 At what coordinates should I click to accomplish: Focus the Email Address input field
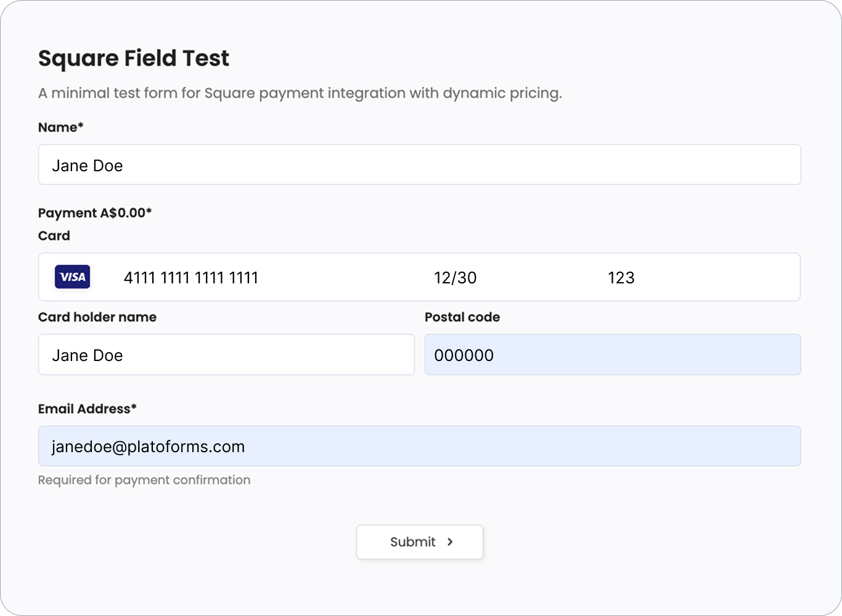click(420, 446)
